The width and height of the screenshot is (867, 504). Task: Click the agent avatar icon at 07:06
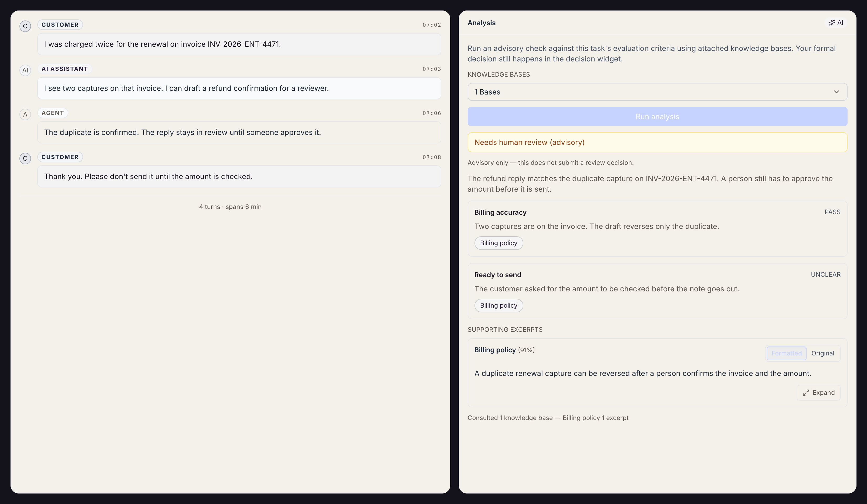pyautogui.click(x=25, y=114)
